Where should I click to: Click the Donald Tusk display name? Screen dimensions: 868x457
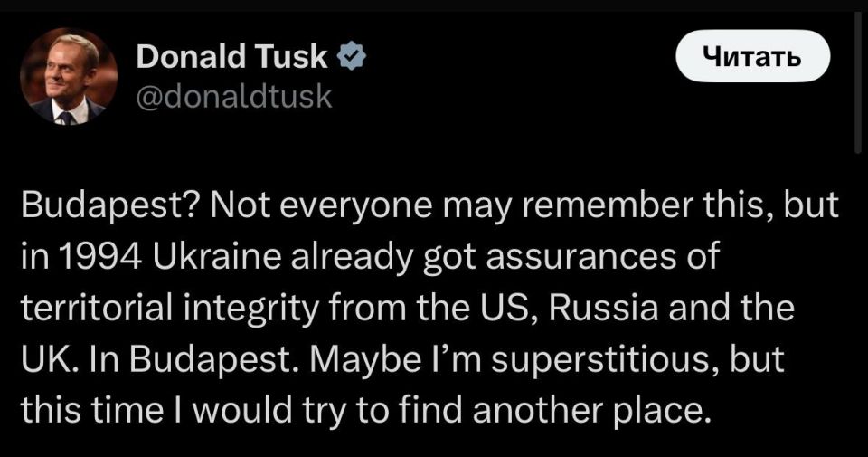coord(231,57)
